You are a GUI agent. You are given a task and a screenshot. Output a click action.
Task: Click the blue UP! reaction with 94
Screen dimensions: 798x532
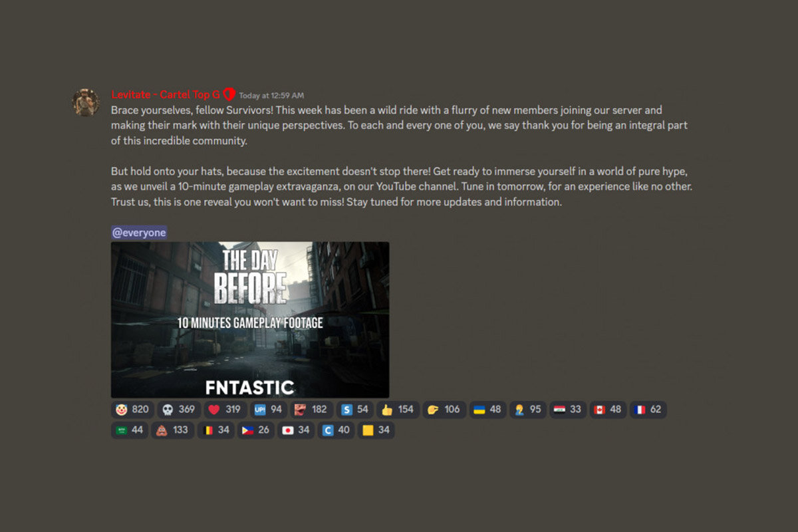[269, 410]
